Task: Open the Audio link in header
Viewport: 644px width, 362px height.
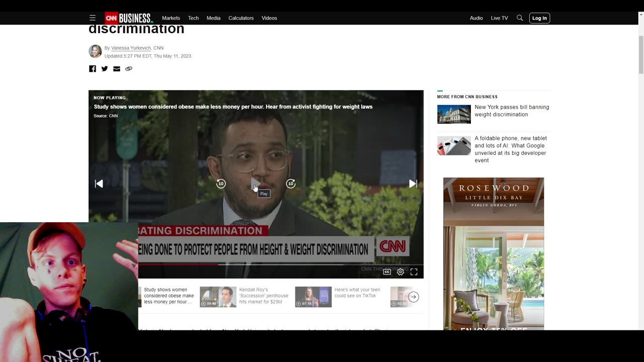Action: coord(476,18)
